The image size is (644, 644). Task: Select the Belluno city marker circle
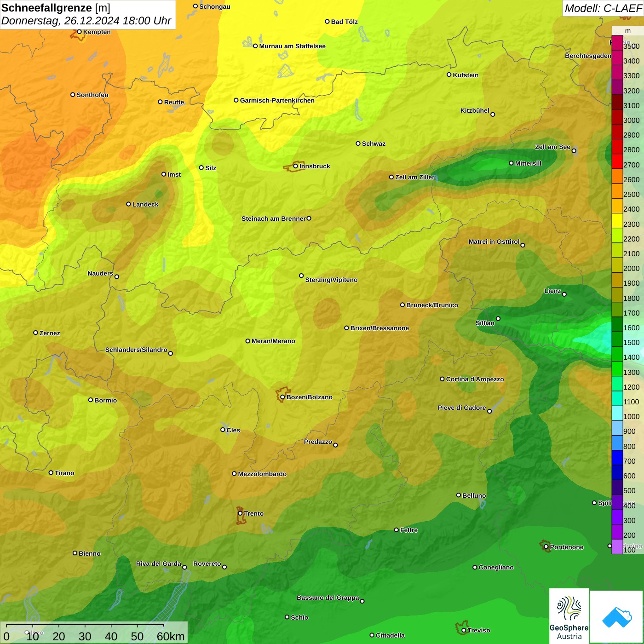(x=458, y=495)
